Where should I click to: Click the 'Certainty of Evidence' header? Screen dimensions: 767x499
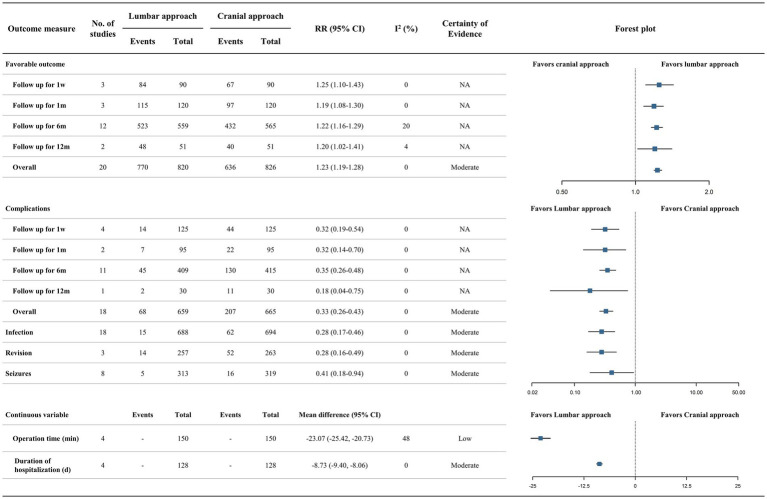pyautogui.click(x=465, y=29)
